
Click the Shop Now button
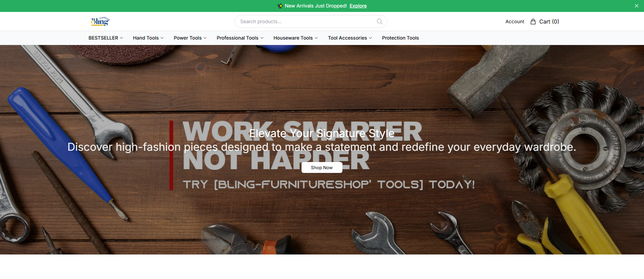(x=322, y=167)
